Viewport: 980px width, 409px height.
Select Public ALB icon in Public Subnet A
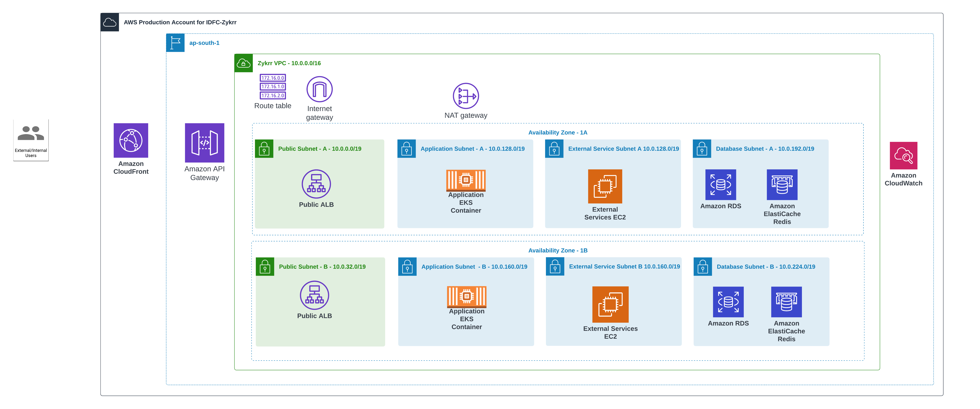[x=316, y=184]
